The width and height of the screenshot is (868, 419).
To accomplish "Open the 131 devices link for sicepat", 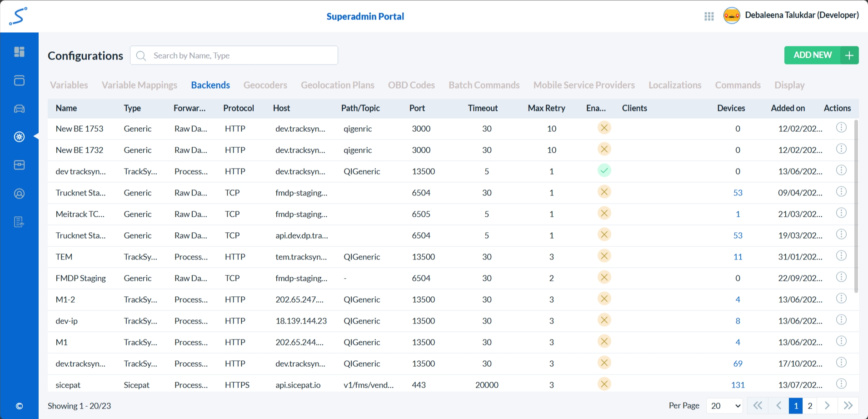I will [738, 385].
